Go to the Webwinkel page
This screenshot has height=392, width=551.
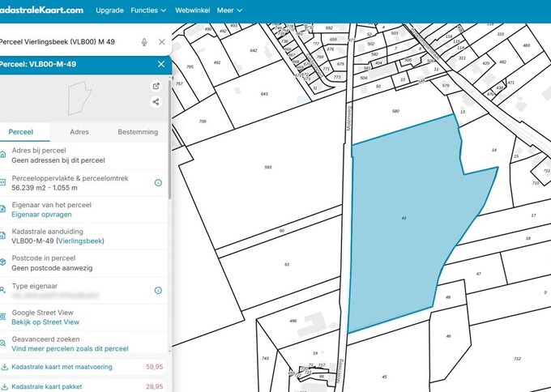[191, 11]
